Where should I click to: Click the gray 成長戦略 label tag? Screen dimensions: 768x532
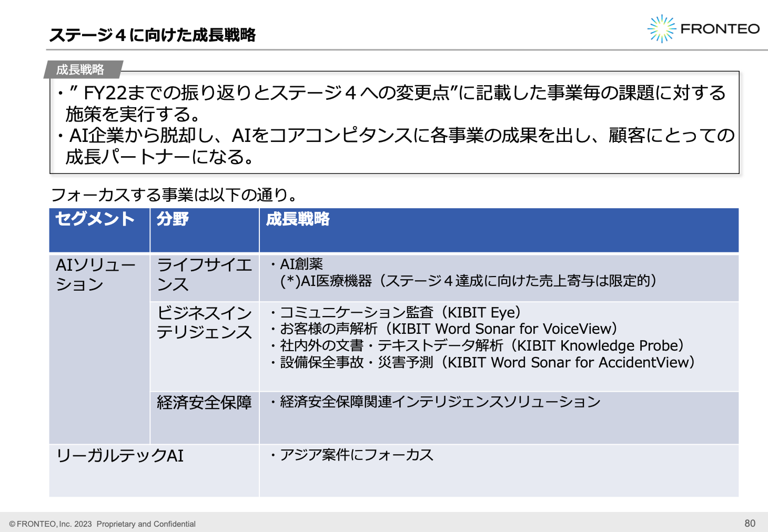[x=83, y=69]
